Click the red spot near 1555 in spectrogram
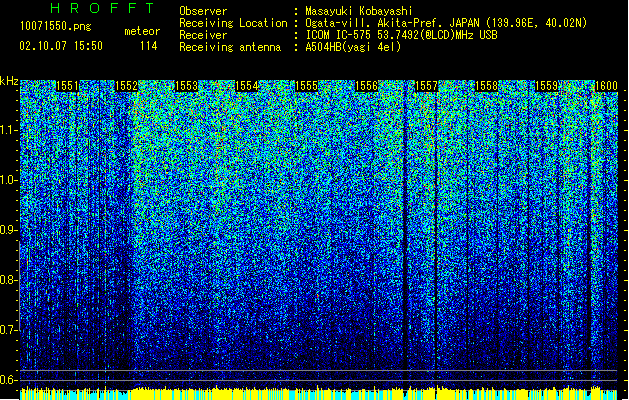 tap(318, 296)
